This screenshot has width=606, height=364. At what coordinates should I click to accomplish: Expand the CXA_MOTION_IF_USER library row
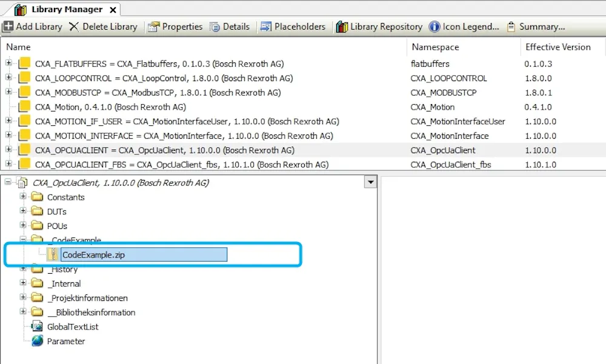point(8,121)
